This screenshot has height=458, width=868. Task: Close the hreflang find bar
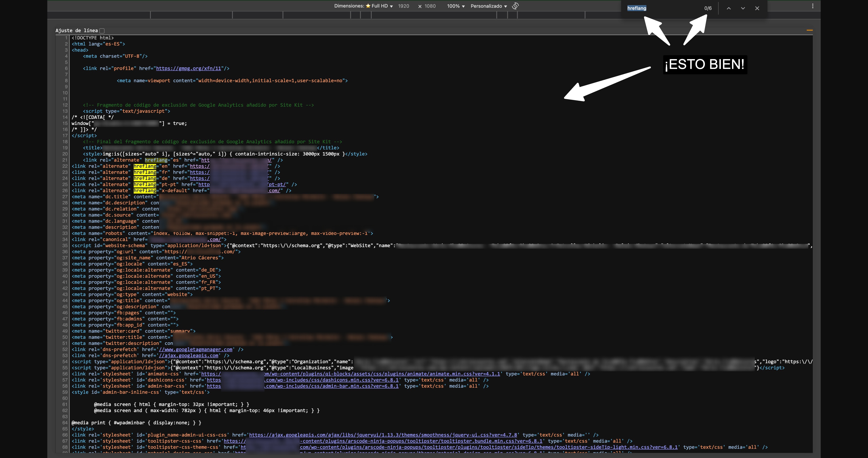[x=757, y=8]
